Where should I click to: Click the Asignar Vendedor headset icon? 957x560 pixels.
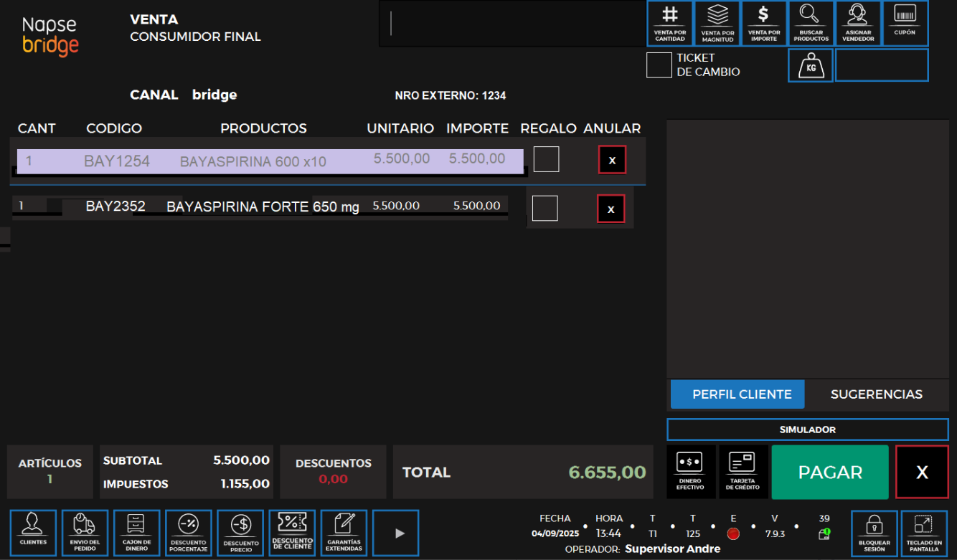[858, 24]
